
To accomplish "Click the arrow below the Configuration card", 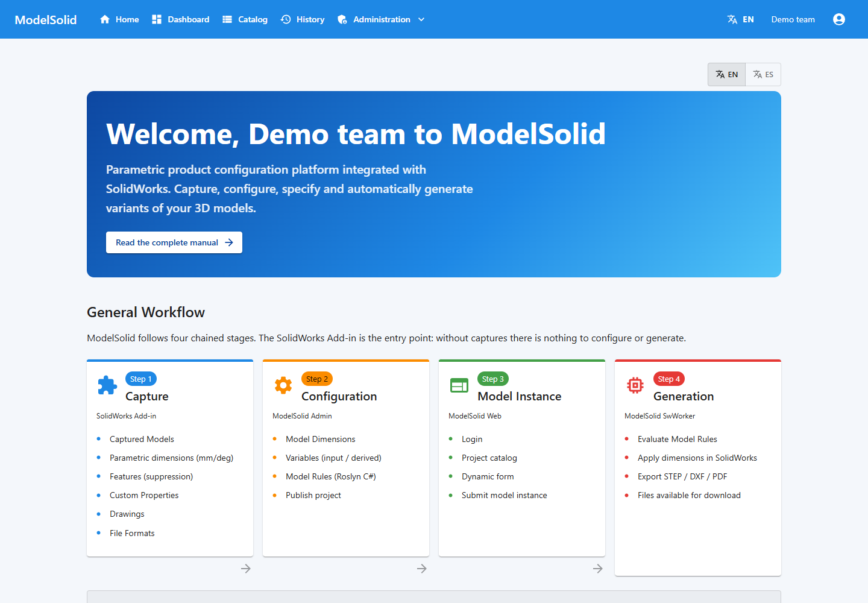I will pos(422,569).
